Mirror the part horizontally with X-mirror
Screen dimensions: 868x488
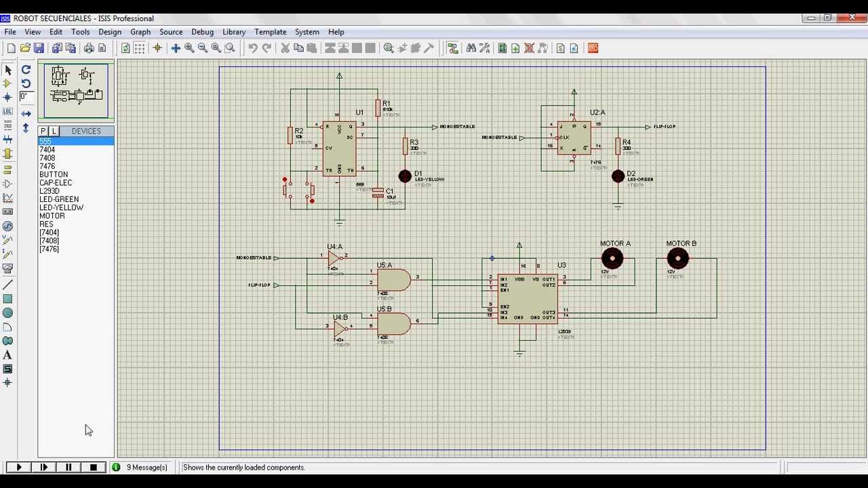click(x=26, y=113)
